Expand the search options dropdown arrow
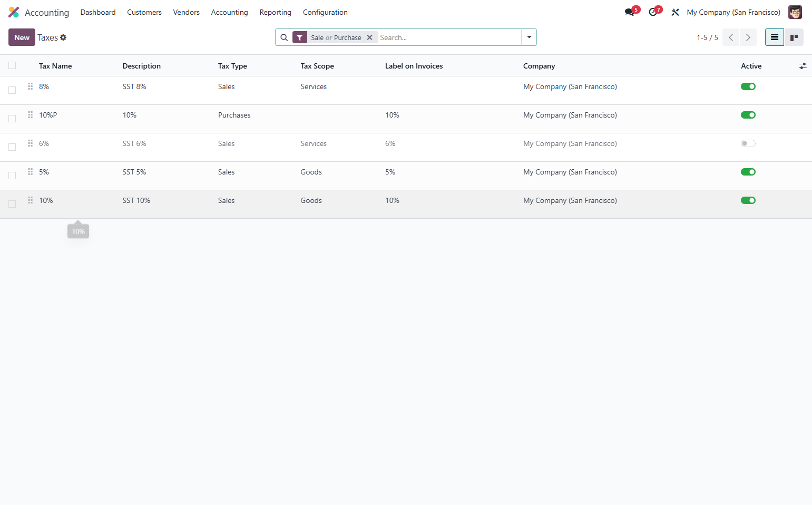812x505 pixels. pos(529,37)
